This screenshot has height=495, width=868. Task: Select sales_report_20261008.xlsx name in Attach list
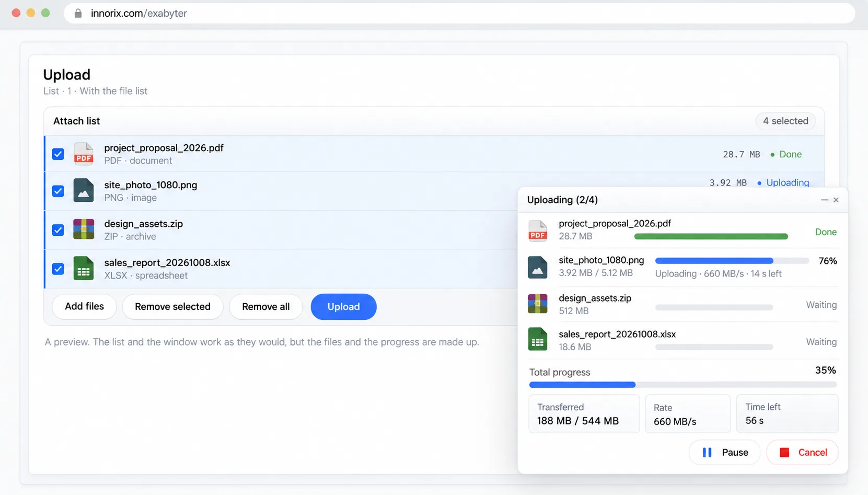pos(167,262)
